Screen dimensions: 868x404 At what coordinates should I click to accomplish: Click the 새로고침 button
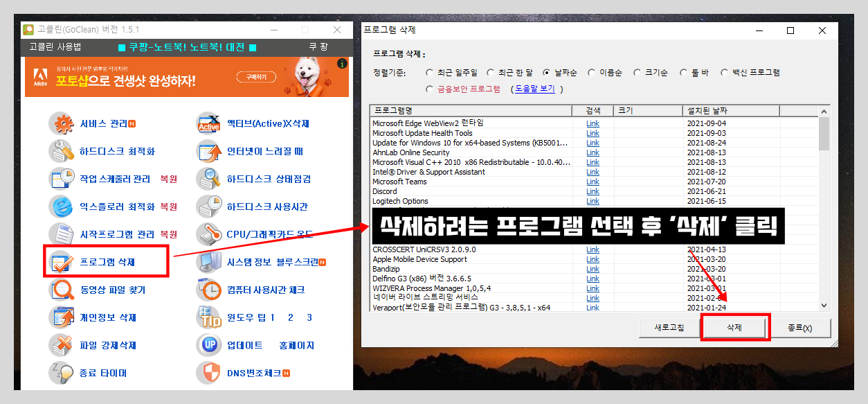click(669, 328)
